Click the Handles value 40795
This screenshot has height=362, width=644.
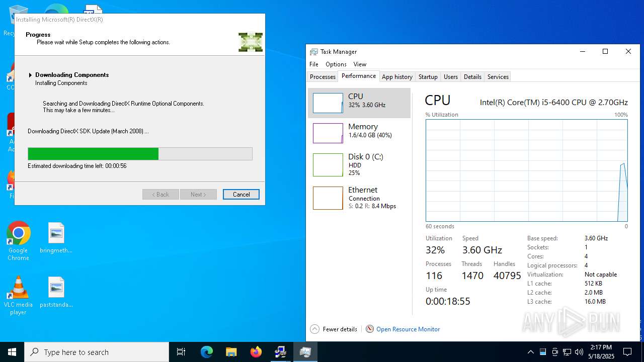click(x=507, y=276)
